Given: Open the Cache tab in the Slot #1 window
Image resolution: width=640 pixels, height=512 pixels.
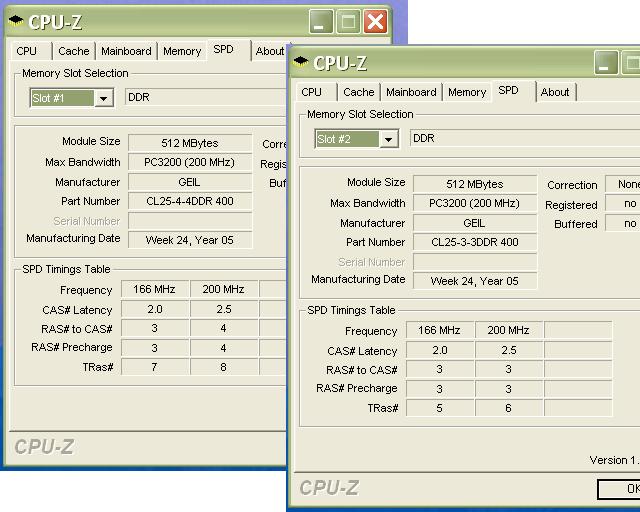Looking at the screenshot, I should pyautogui.click(x=73, y=51).
